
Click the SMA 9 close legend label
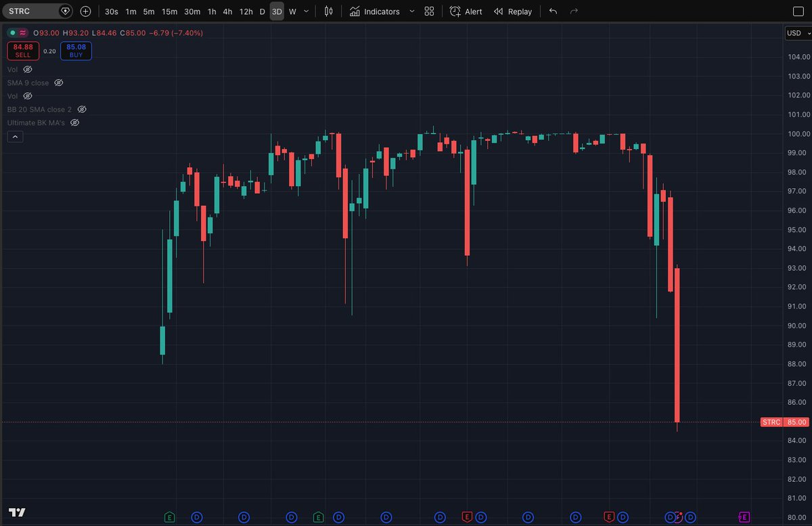click(28, 83)
